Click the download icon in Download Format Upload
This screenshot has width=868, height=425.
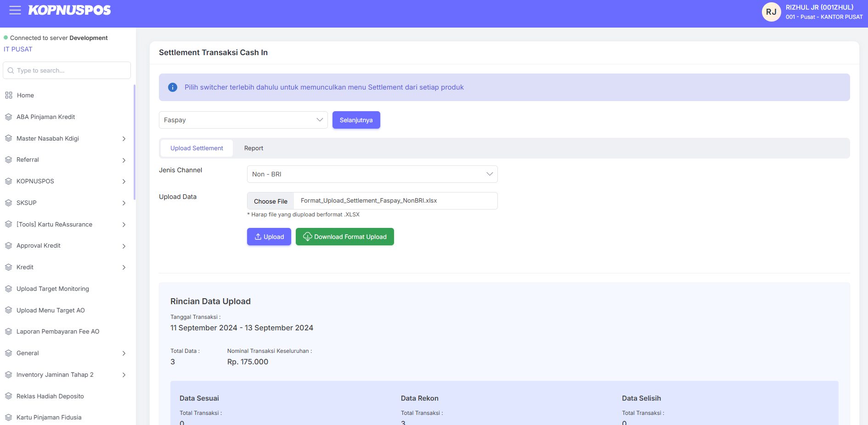pyautogui.click(x=308, y=237)
